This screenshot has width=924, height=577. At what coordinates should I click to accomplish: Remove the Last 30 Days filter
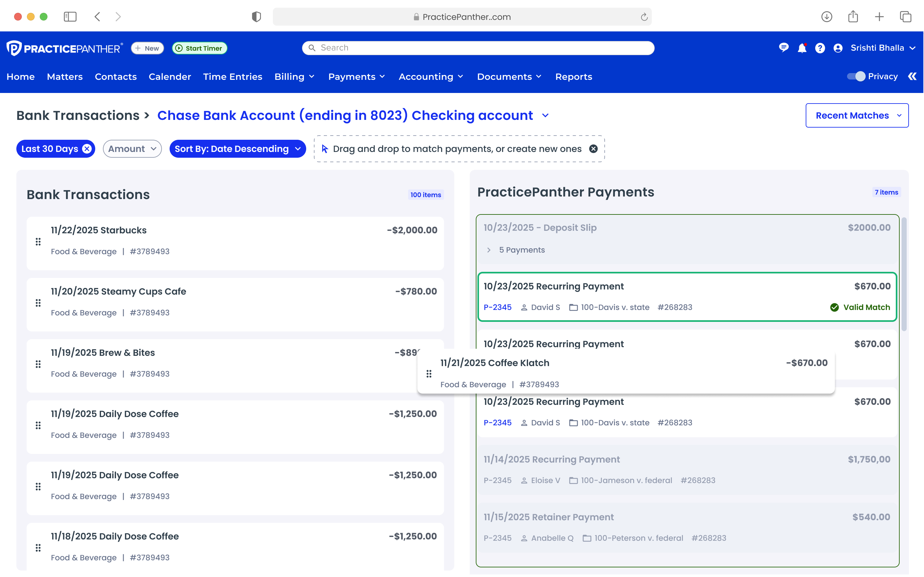(86, 149)
